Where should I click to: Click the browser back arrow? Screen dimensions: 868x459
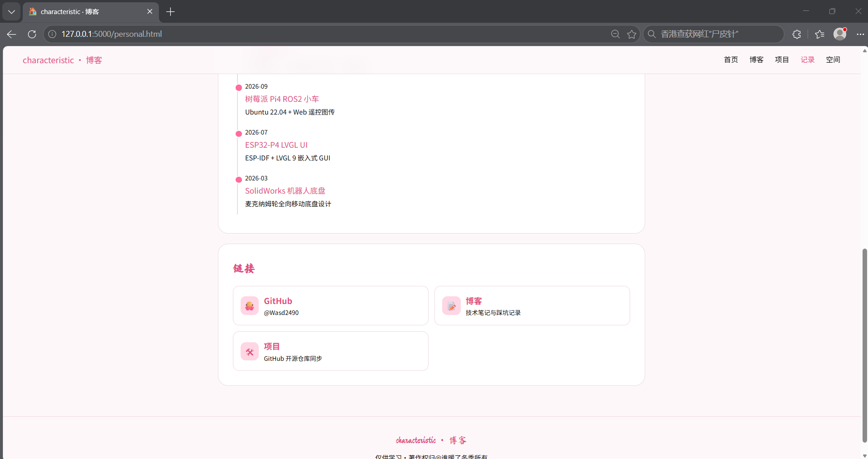click(x=12, y=34)
